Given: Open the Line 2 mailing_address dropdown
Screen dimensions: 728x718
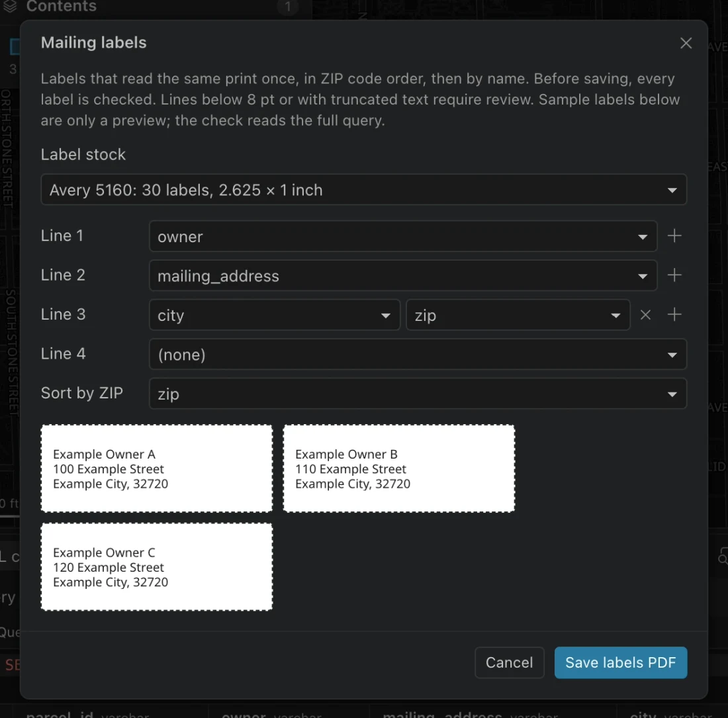Looking at the screenshot, I should pyautogui.click(x=403, y=276).
